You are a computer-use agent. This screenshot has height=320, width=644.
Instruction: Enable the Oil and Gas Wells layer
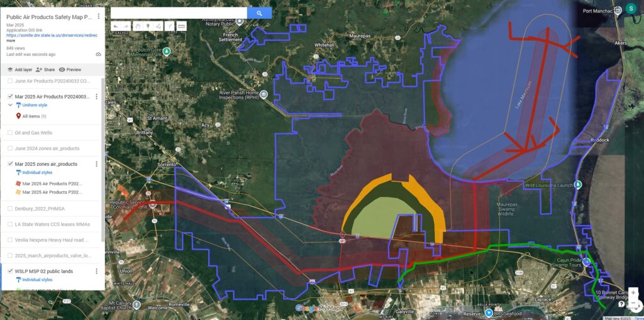[10, 133]
